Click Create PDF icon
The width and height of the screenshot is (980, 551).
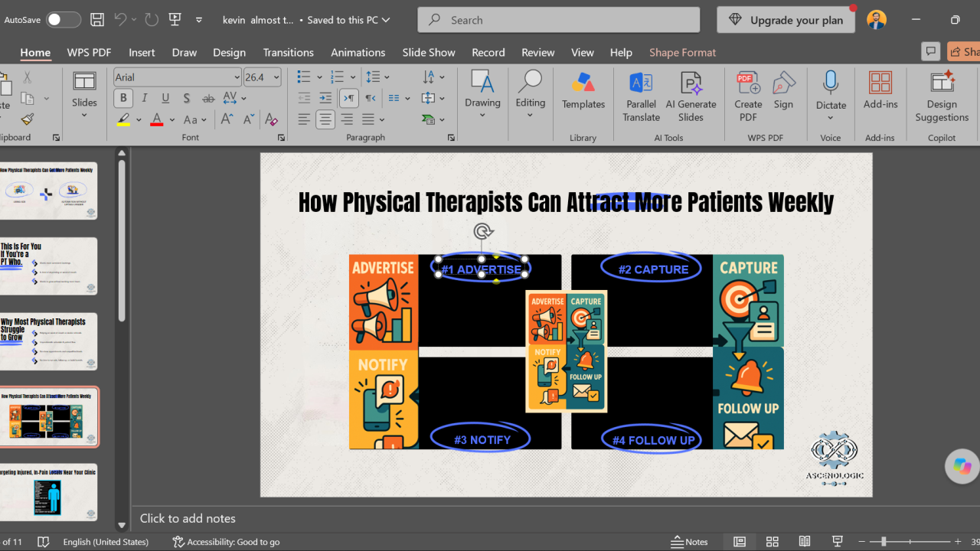tap(748, 96)
